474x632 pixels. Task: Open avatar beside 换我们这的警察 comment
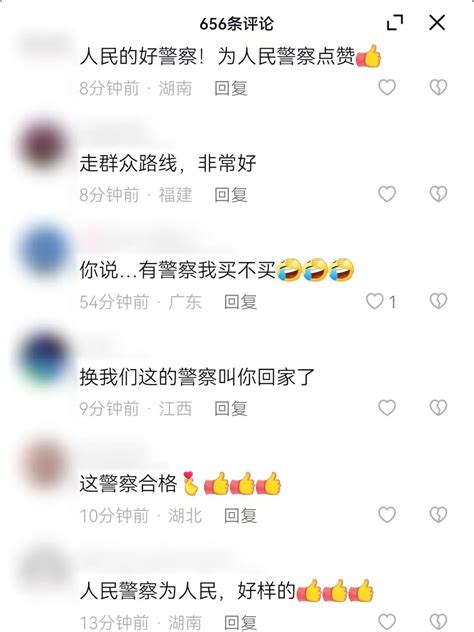(x=44, y=359)
